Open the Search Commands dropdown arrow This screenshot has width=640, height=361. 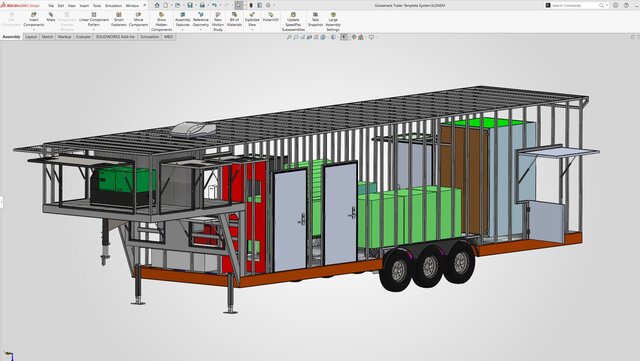pos(607,5)
